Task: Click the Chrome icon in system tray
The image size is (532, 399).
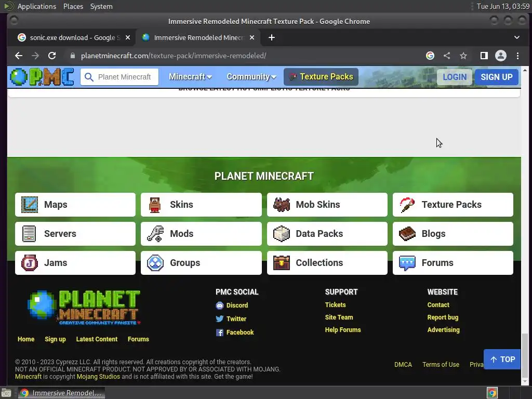Action: tap(492, 393)
